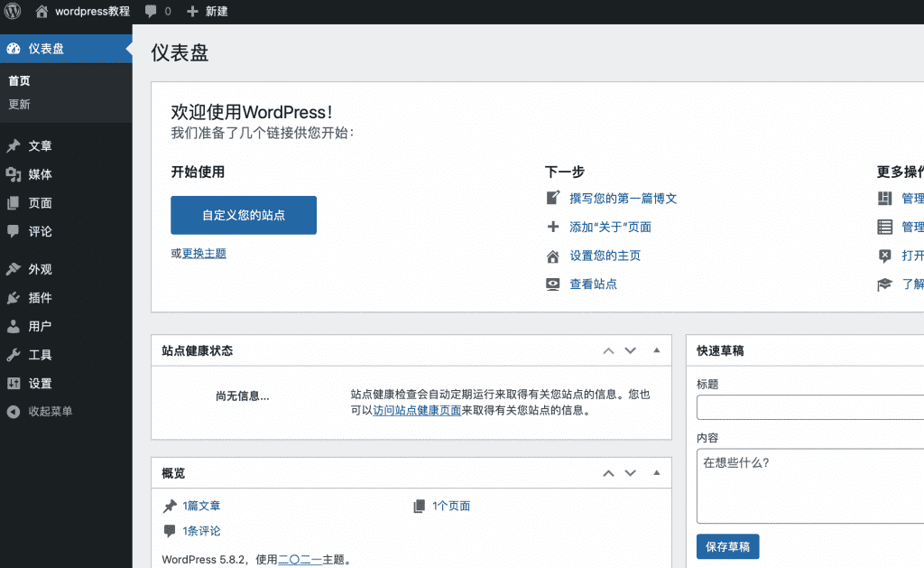Click the monitor icon beside 查看站点

553,284
